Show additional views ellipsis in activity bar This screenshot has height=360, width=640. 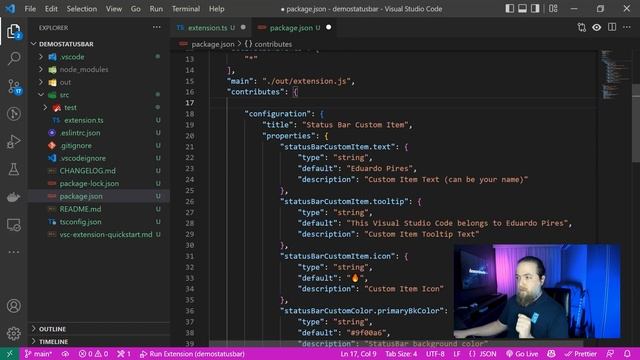coord(14,252)
